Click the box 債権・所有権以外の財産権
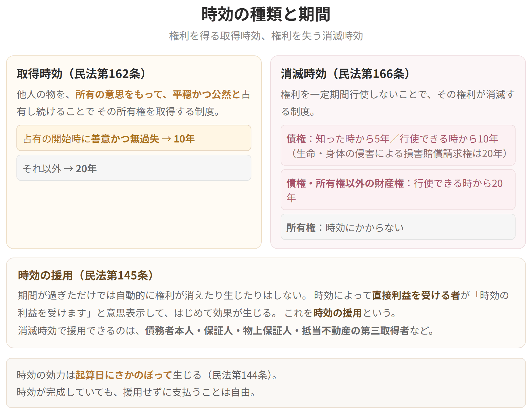Image resolution: width=532 pixels, height=414 pixels. (398, 190)
